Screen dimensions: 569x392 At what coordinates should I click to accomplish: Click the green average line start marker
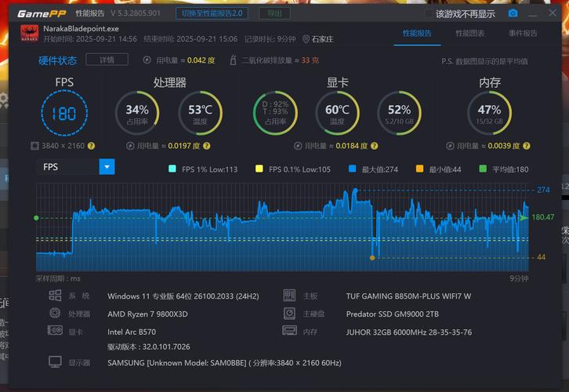click(x=36, y=218)
